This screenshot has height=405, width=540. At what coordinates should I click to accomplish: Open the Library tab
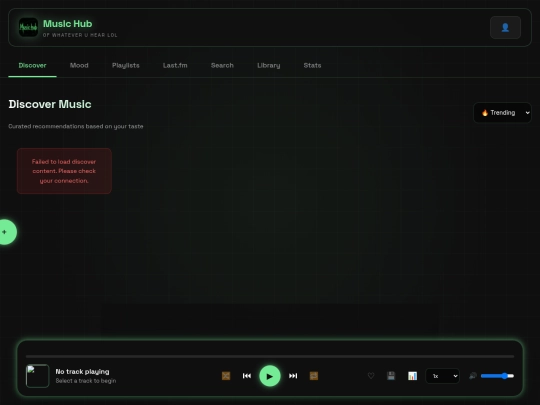click(x=269, y=65)
